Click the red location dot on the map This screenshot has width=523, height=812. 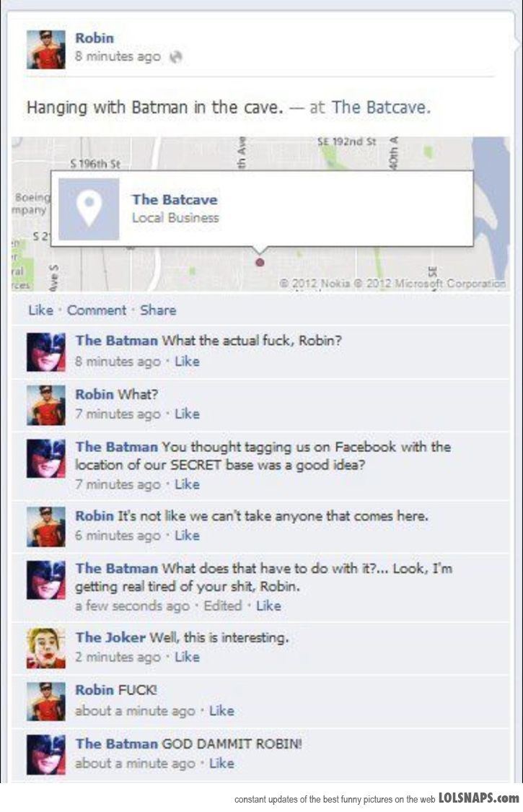coord(260,262)
